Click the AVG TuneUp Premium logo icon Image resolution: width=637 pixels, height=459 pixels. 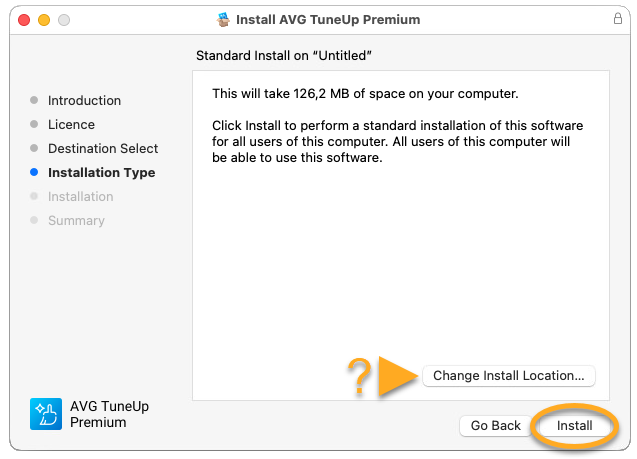46,414
